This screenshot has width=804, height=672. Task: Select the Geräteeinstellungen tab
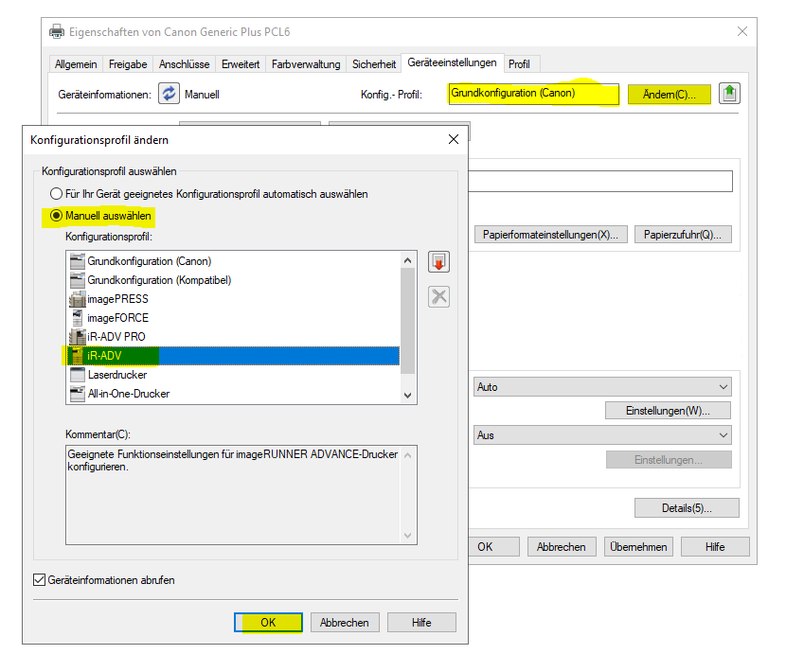pyautogui.click(x=453, y=62)
